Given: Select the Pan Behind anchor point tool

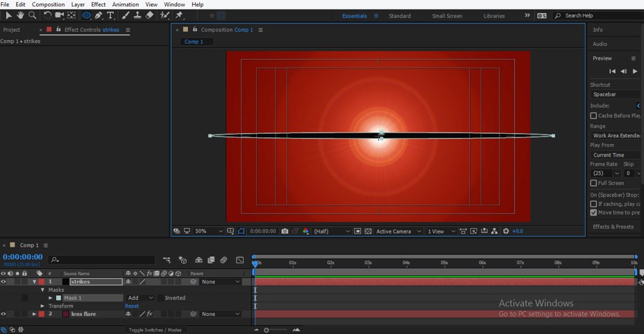Looking at the screenshot, I should [x=71, y=16].
